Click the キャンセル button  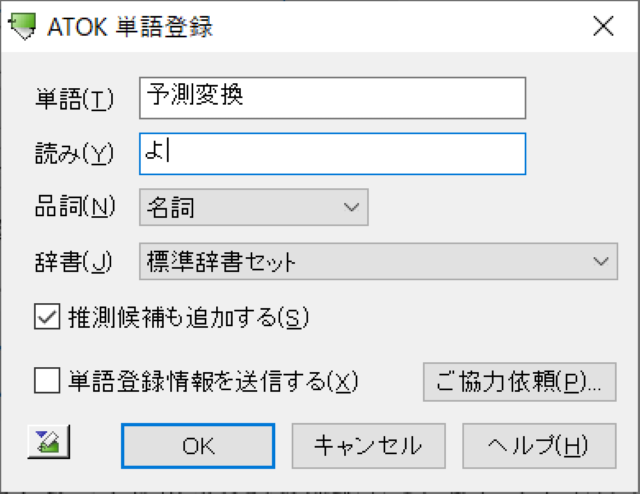tap(368, 446)
